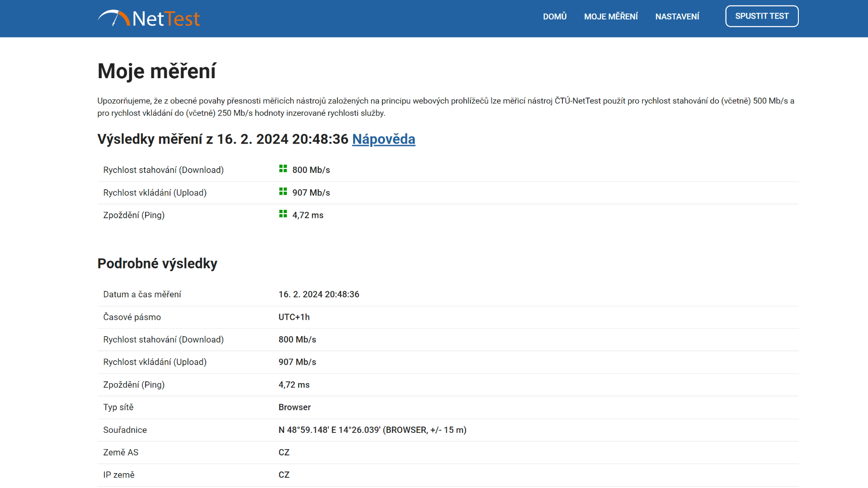
Task: Select detailed date value 16. 2. 2024 20:48:36
Action: (319, 294)
